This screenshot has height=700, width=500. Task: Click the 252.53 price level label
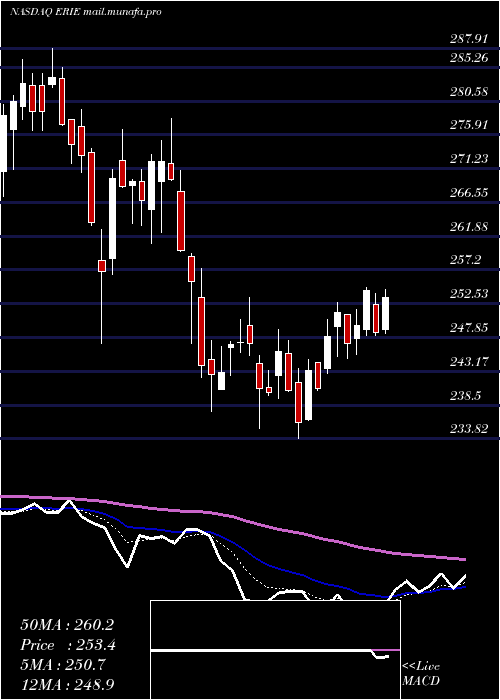click(x=469, y=294)
